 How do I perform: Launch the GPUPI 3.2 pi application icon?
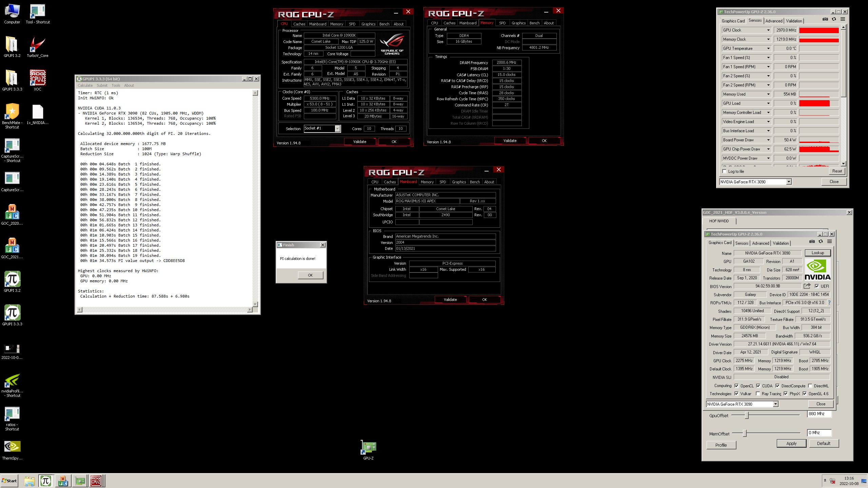[x=12, y=282]
